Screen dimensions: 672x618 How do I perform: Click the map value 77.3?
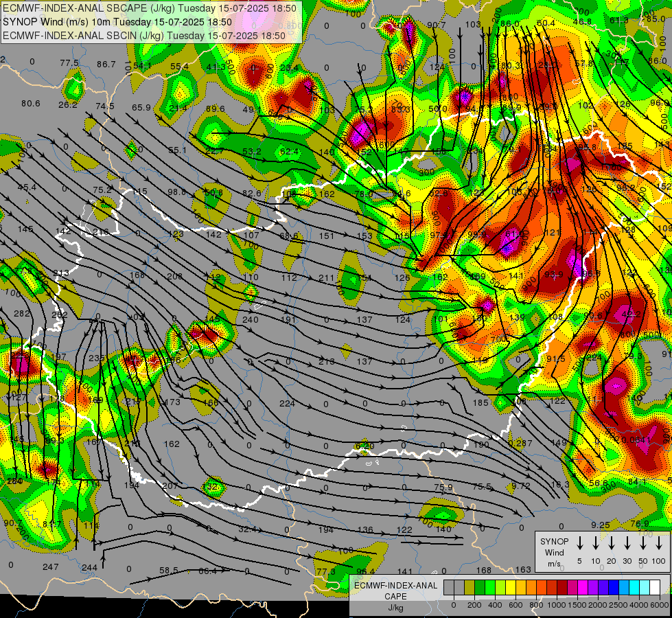click(326, 572)
